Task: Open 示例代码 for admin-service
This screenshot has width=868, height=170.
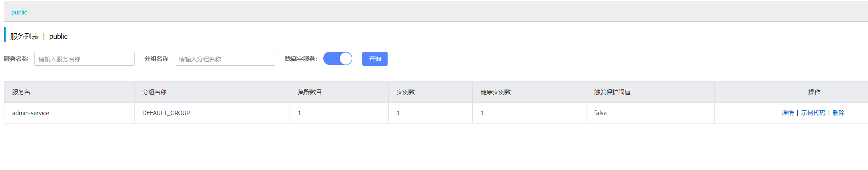Action: tap(813, 113)
